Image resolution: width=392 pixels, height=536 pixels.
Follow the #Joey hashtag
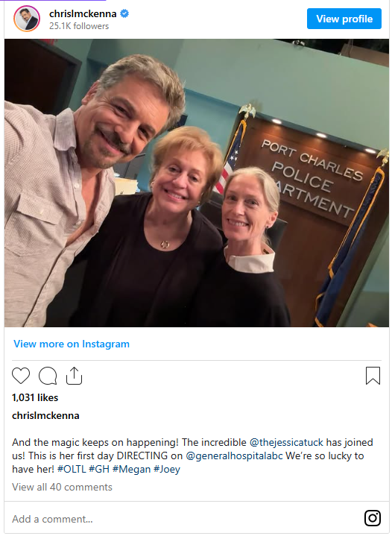167,469
